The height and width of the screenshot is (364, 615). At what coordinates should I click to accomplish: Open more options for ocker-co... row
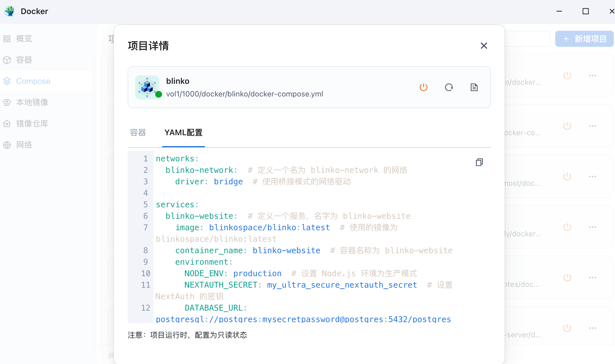(593, 126)
